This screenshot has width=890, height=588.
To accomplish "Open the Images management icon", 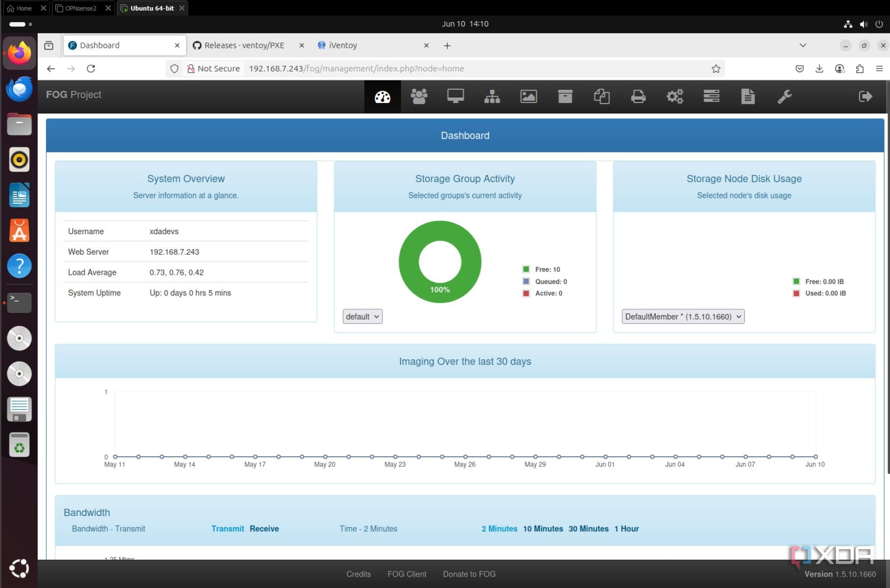I will click(528, 97).
